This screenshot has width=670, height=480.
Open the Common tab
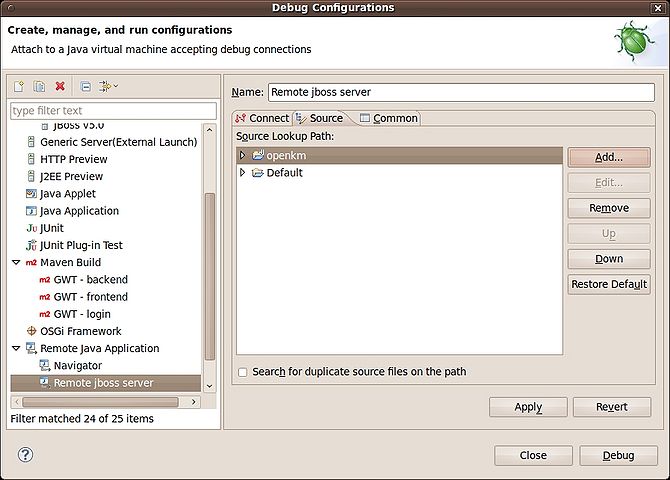click(388, 118)
